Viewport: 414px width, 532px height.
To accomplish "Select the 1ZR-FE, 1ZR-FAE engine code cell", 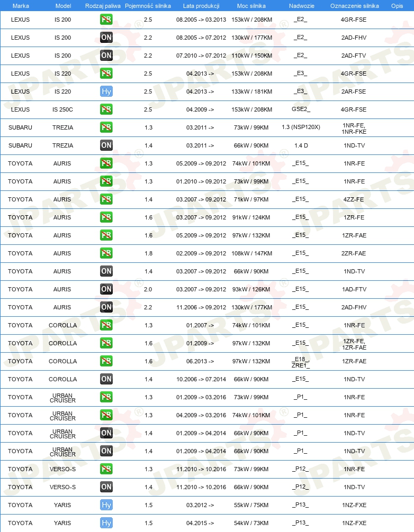I will pyautogui.click(x=354, y=344).
